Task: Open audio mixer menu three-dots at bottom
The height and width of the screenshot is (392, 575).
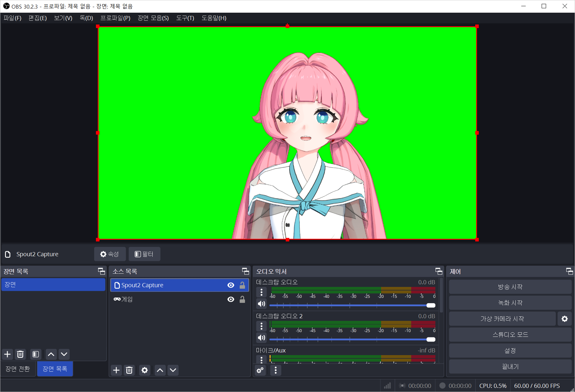Action: coord(276,370)
